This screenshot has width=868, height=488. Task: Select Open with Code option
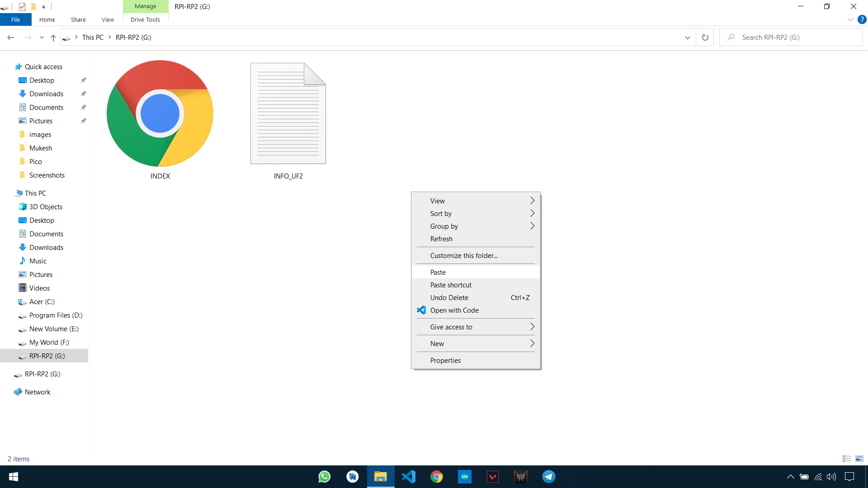point(454,310)
